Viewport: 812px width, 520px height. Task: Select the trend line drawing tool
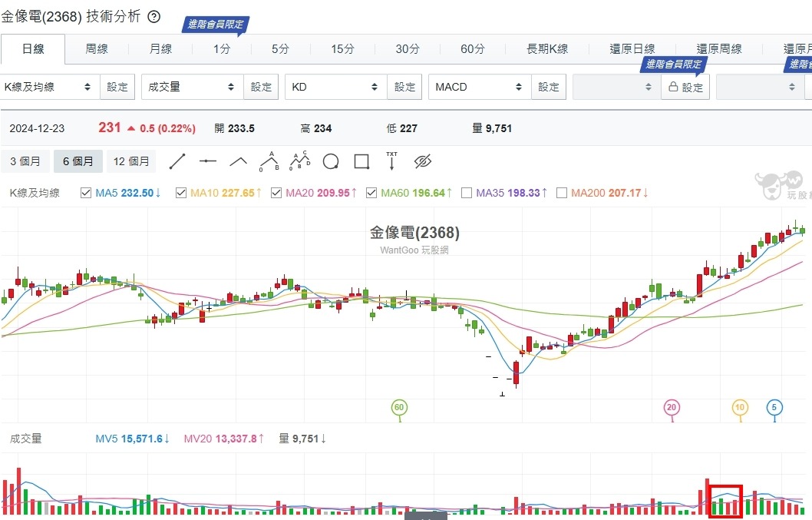click(x=177, y=161)
